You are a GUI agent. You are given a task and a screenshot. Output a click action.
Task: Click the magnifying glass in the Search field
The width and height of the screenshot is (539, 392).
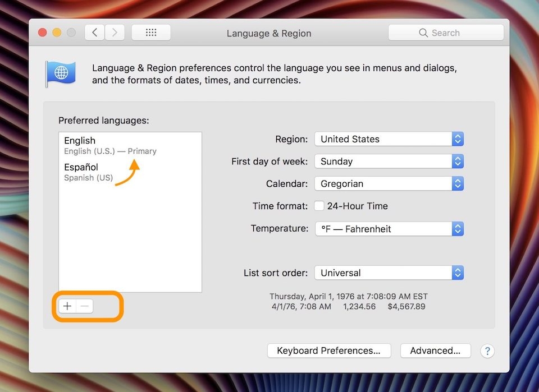(424, 33)
